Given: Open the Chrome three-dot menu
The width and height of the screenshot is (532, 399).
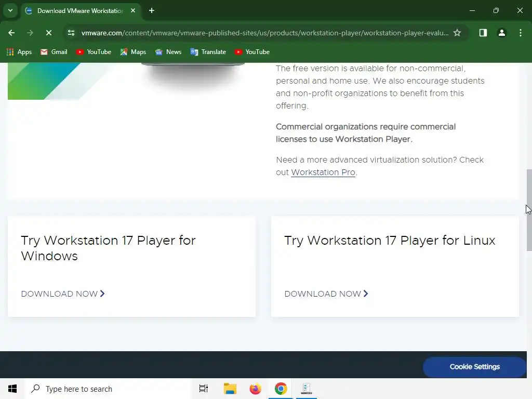Looking at the screenshot, I should coord(521,33).
